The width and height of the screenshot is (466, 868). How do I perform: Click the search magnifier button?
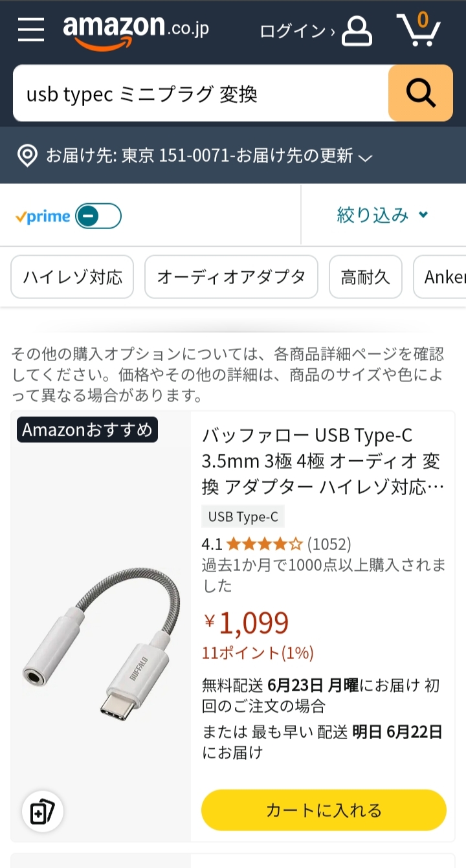click(420, 93)
